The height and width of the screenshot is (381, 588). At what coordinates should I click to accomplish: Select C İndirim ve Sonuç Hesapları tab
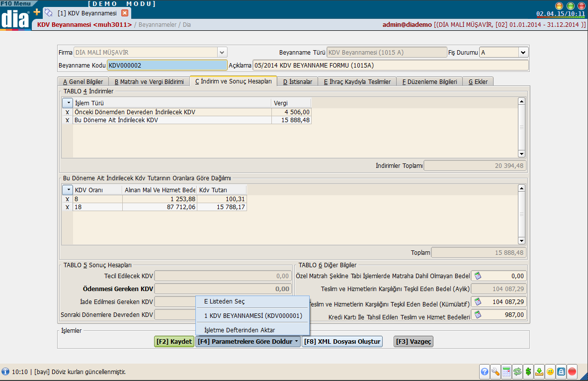coord(233,81)
